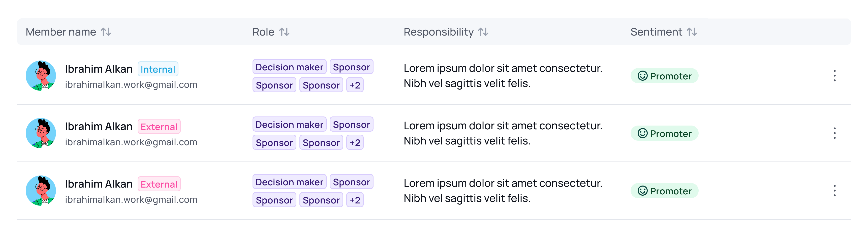
Task: Open three-dot menu for Internal member row
Action: coord(834,76)
